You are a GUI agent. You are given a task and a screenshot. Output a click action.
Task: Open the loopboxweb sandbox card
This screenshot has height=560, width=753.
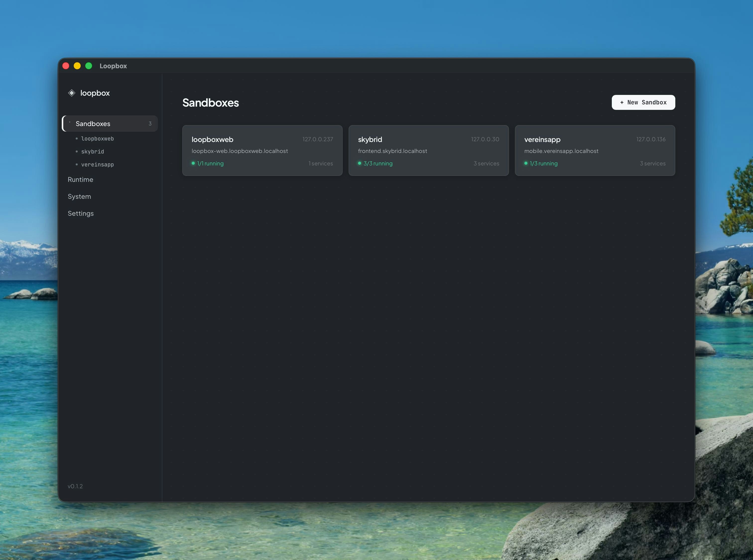point(262,150)
